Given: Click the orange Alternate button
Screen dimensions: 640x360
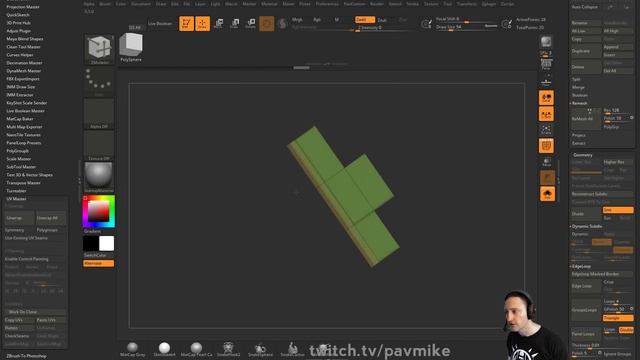Looking at the screenshot, I should pos(98,263).
